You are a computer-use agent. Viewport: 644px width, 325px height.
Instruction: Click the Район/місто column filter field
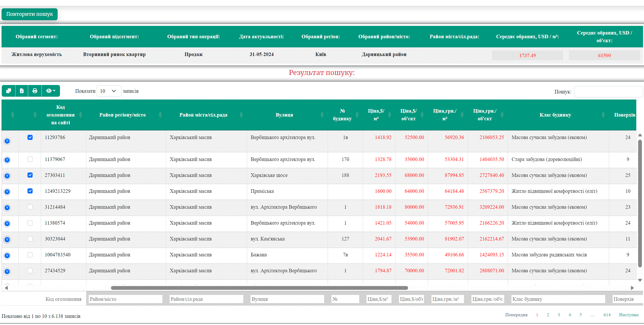126,299
